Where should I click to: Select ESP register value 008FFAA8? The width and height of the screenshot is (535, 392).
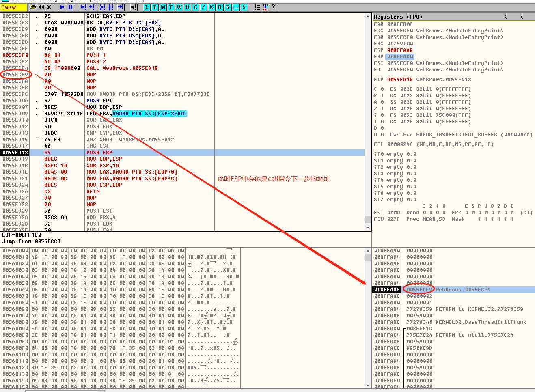point(400,50)
